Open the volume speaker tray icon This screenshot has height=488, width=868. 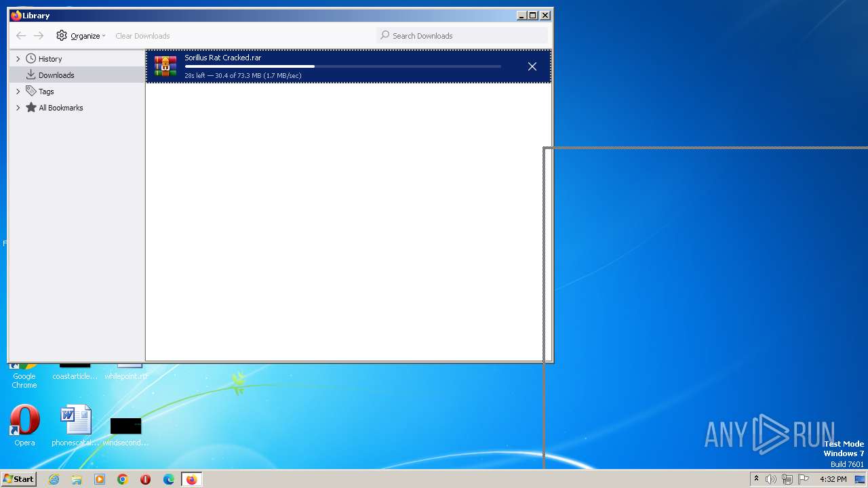click(771, 479)
